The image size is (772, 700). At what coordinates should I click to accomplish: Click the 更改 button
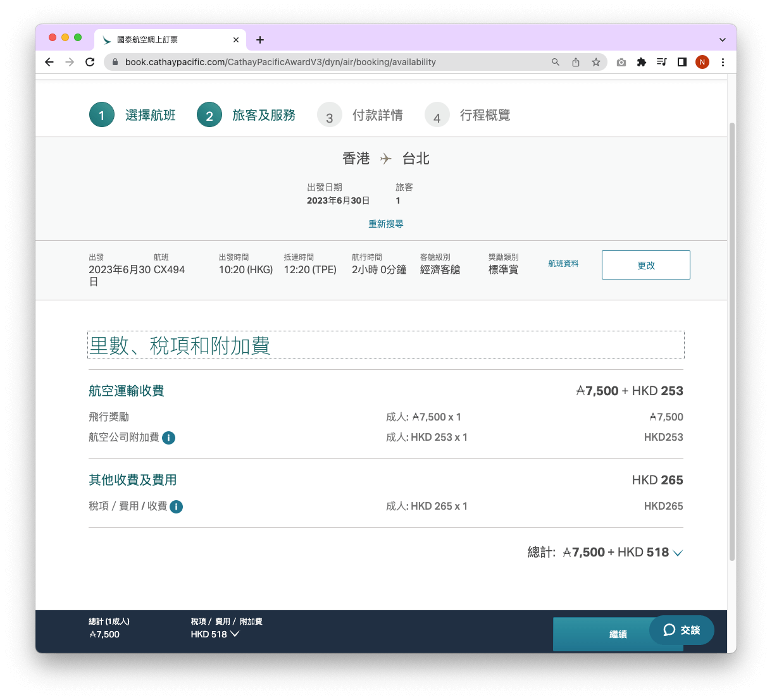[x=645, y=265]
